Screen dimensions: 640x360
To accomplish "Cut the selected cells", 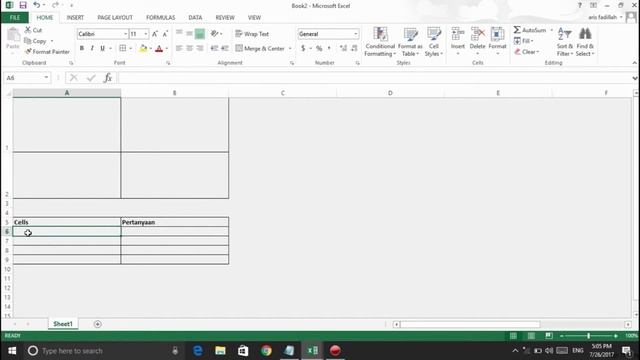I will point(33,30).
